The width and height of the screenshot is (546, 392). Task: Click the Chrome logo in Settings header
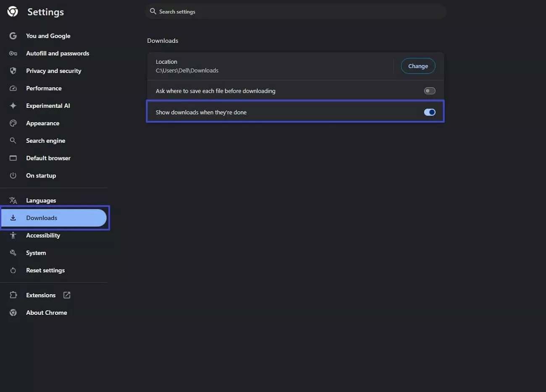[x=12, y=12]
